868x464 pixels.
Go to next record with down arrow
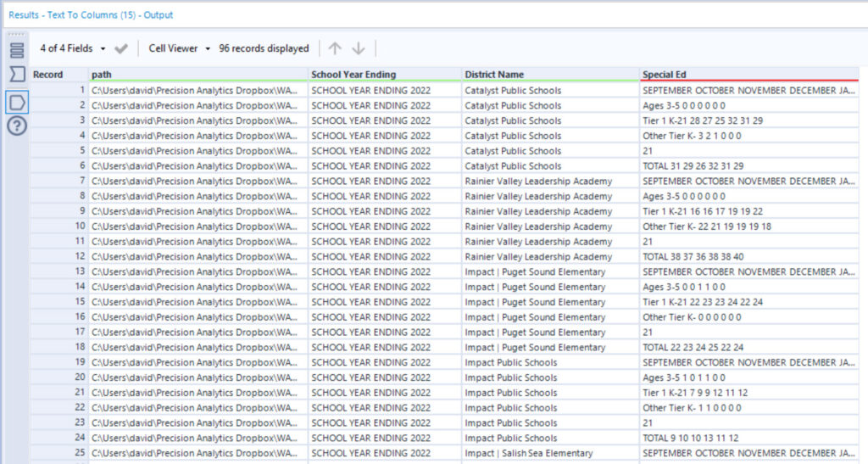coord(359,48)
